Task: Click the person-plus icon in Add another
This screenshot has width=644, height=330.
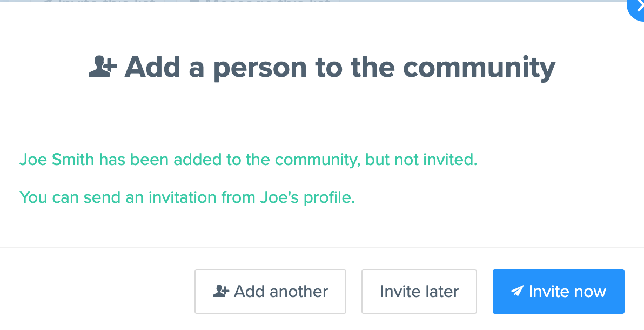Action: coord(221,291)
